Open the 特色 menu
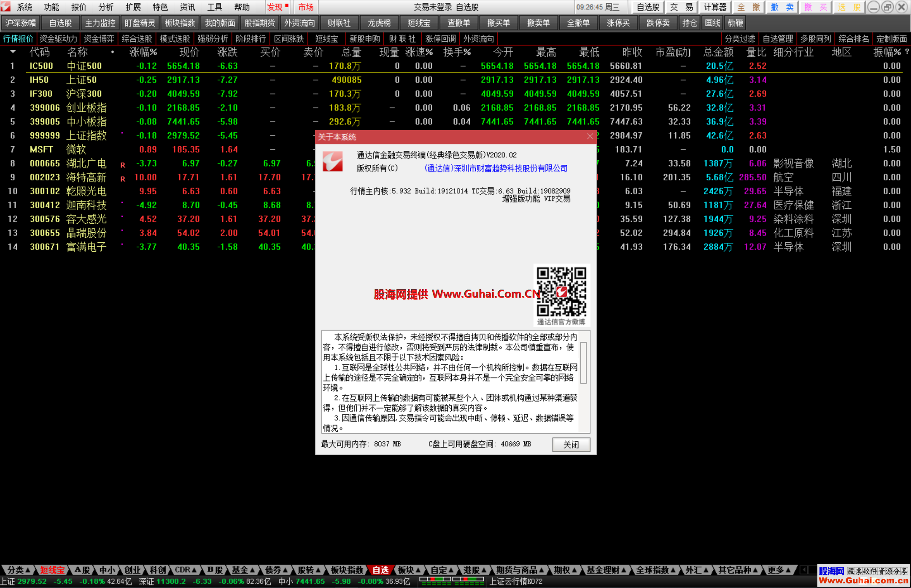The width and height of the screenshot is (911, 588). coord(160,7)
